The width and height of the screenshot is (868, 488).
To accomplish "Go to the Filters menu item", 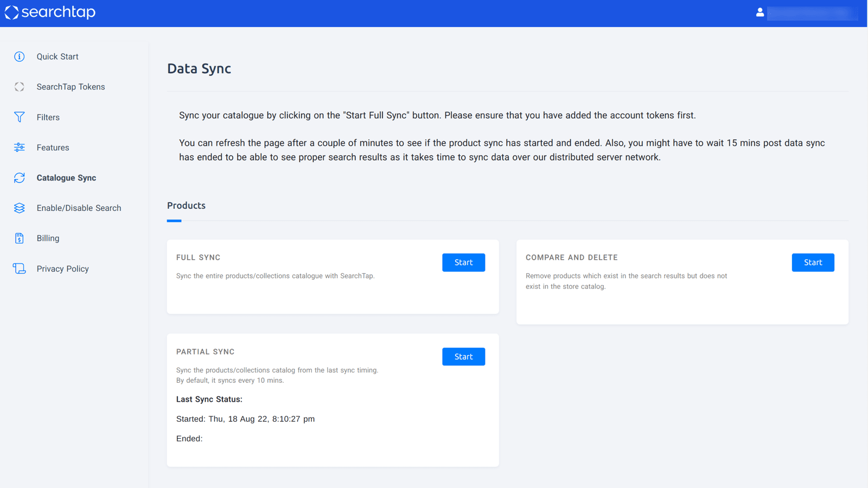I will point(48,117).
